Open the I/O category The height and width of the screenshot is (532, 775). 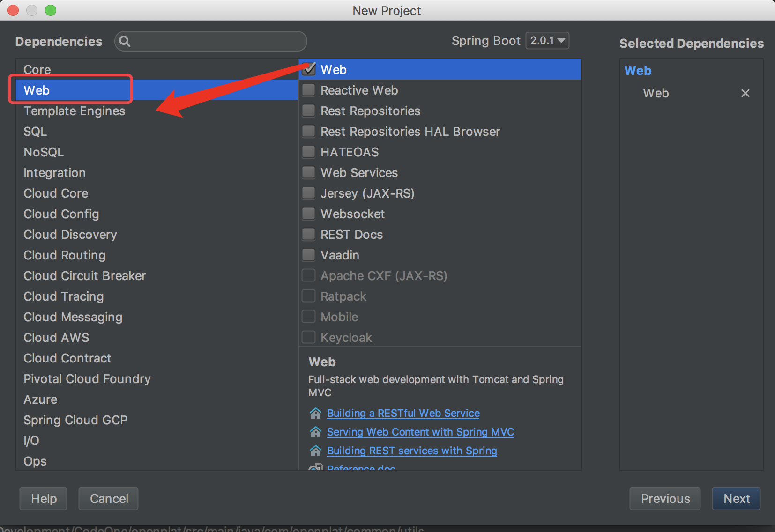tap(157, 440)
